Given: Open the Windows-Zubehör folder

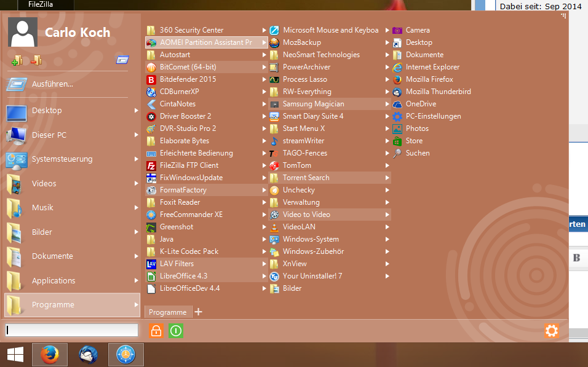Looking at the screenshot, I should pyautogui.click(x=330, y=251).
